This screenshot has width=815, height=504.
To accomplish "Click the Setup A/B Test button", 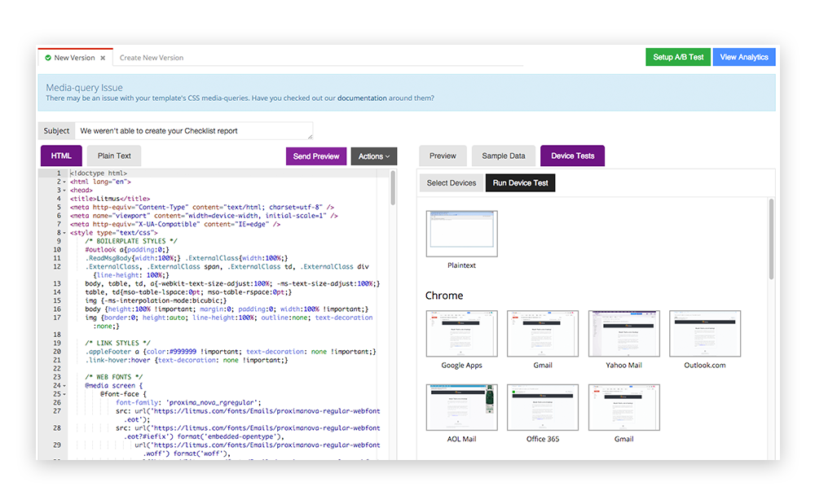I will click(x=678, y=57).
